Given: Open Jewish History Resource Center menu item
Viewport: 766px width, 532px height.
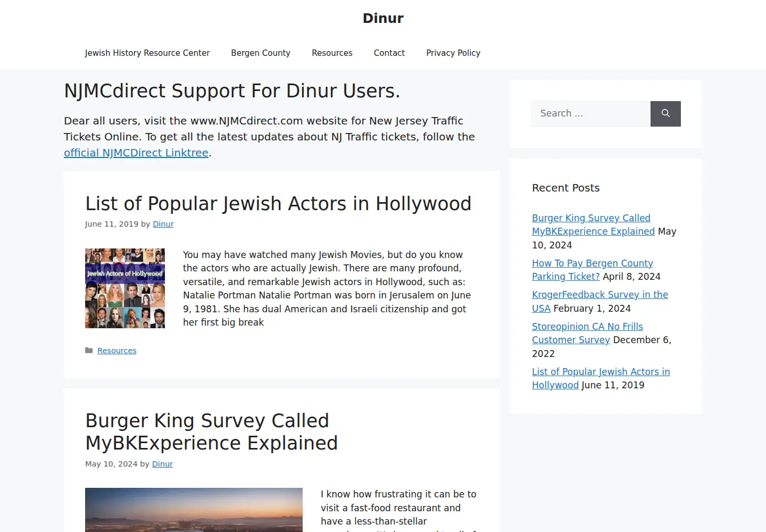Looking at the screenshot, I should click(x=147, y=53).
